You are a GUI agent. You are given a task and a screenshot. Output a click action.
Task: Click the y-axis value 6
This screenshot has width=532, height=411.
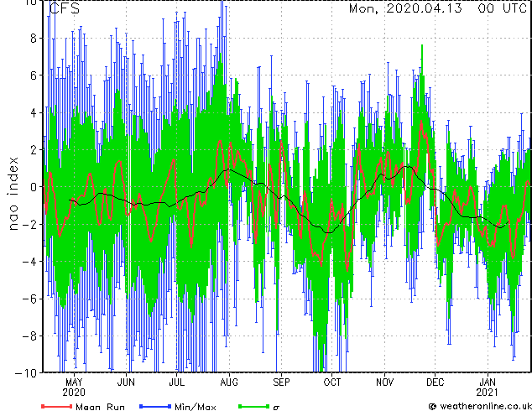pos(34,75)
